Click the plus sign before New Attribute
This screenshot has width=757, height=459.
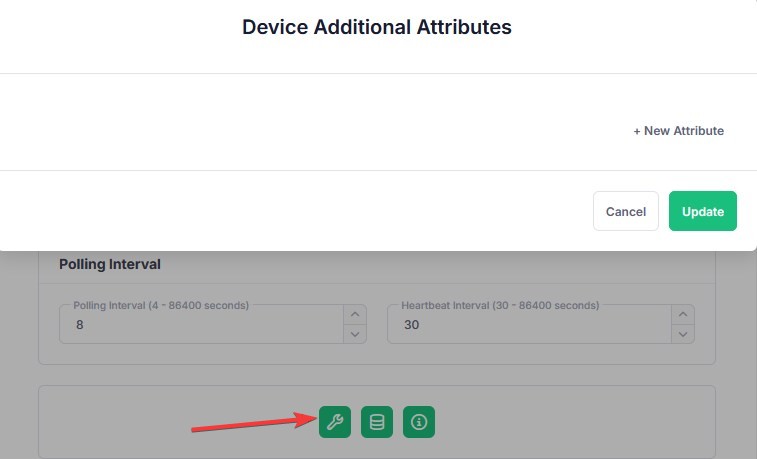coord(637,131)
